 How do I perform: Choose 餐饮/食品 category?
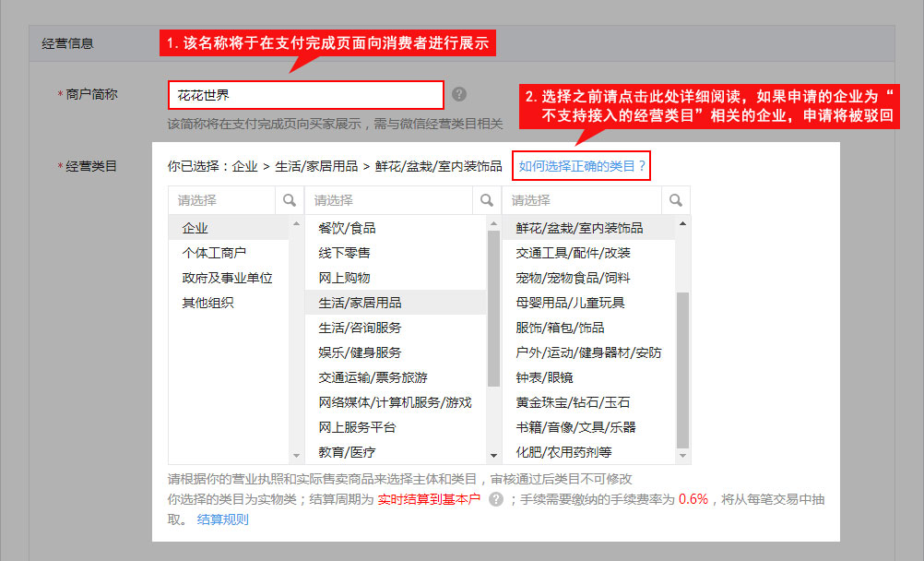[x=347, y=228]
